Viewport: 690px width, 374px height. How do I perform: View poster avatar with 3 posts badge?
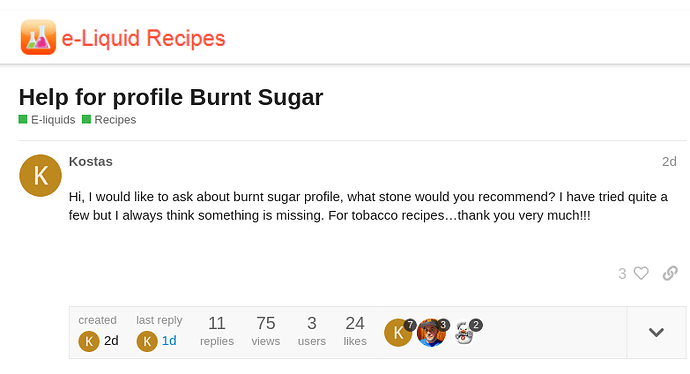pyautogui.click(x=431, y=333)
